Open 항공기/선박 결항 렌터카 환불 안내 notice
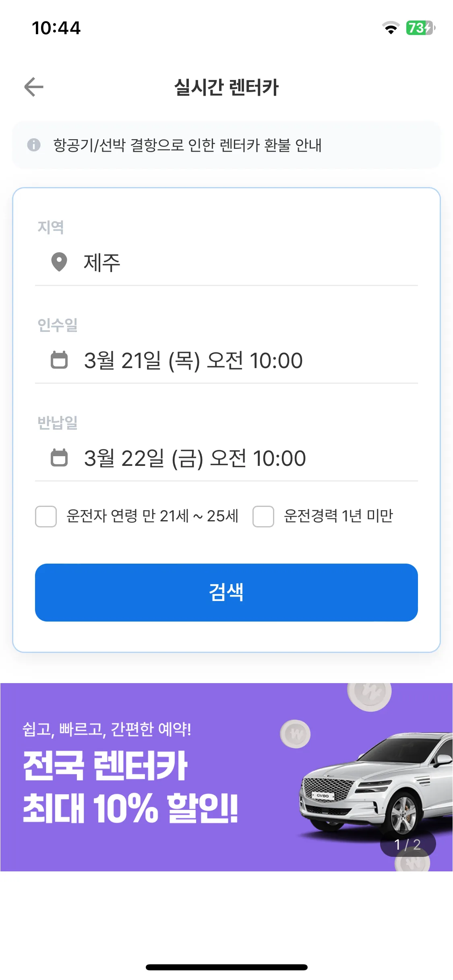Image resolution: width=453 pixels, height=980 pixels. [226, 145]
